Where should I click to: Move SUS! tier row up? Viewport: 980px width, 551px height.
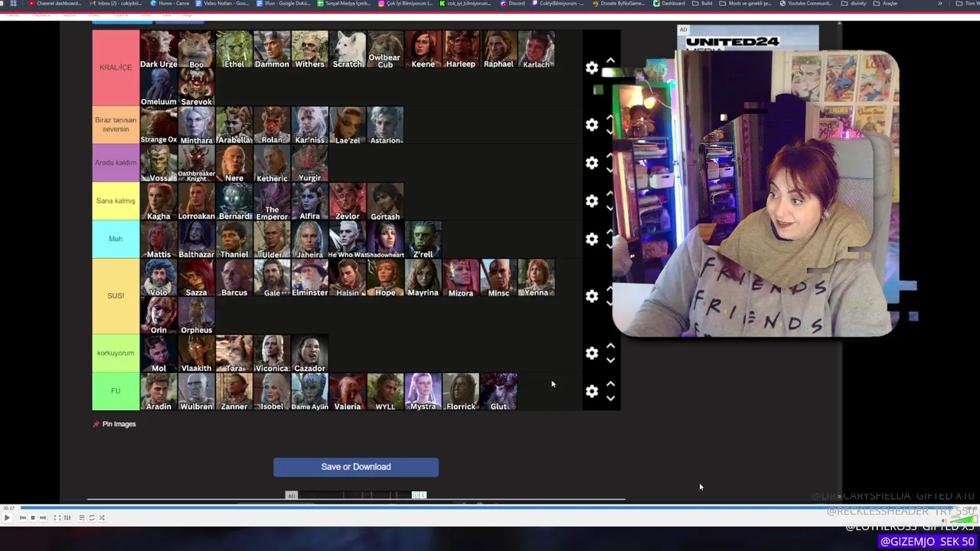610,289
